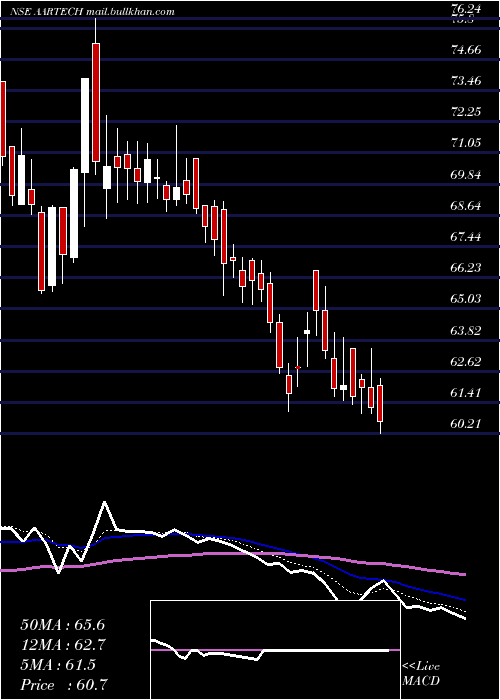
Task: Click the 74.66 price axis label
Action: pyautogui.click(x=466, y=50)
